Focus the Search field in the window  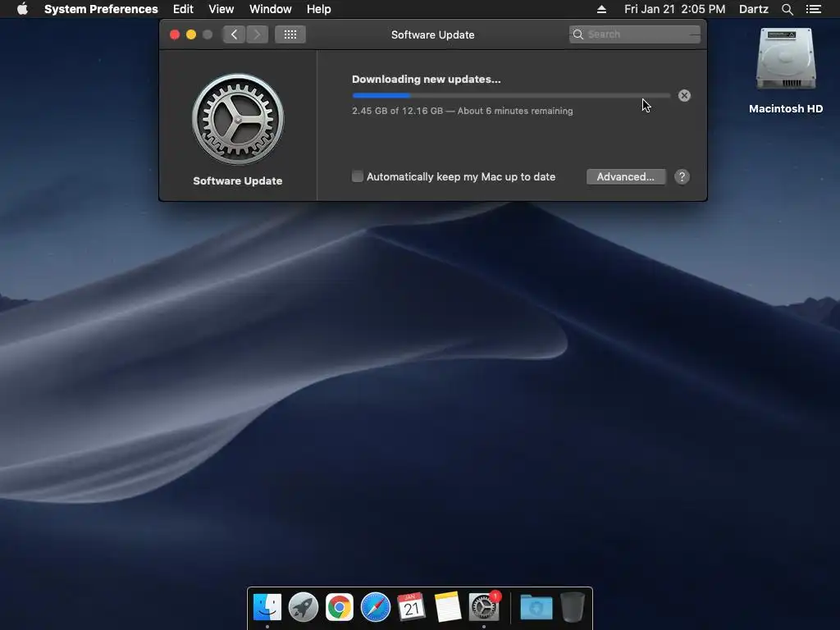pyautogui.click(x=635, y=34)
